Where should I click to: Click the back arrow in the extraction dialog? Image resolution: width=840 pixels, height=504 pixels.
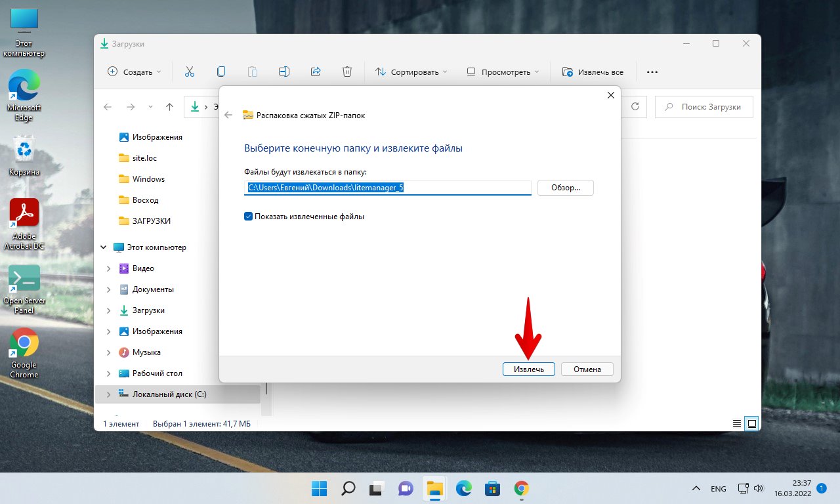coord(228,115)
